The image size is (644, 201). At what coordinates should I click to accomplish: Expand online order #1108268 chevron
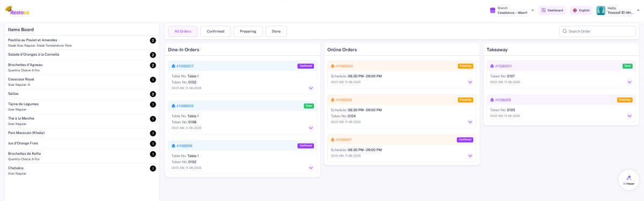[x=470, y=122]
